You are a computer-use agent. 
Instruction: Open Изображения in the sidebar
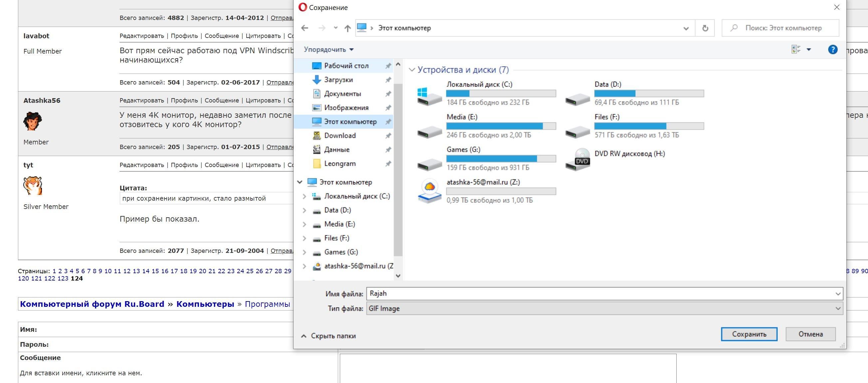[x=346, y=107]
